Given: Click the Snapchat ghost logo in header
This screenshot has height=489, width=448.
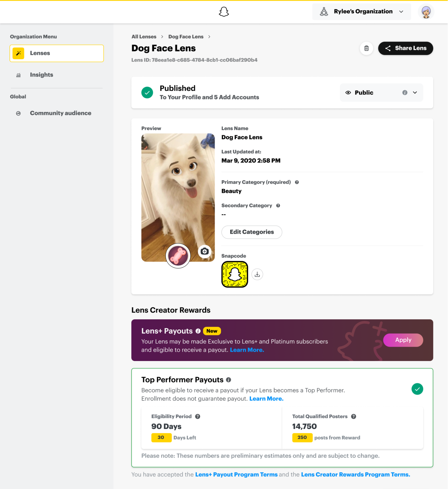Looking at the screenshot, I should pyautogui.click(x=224, y=12).
